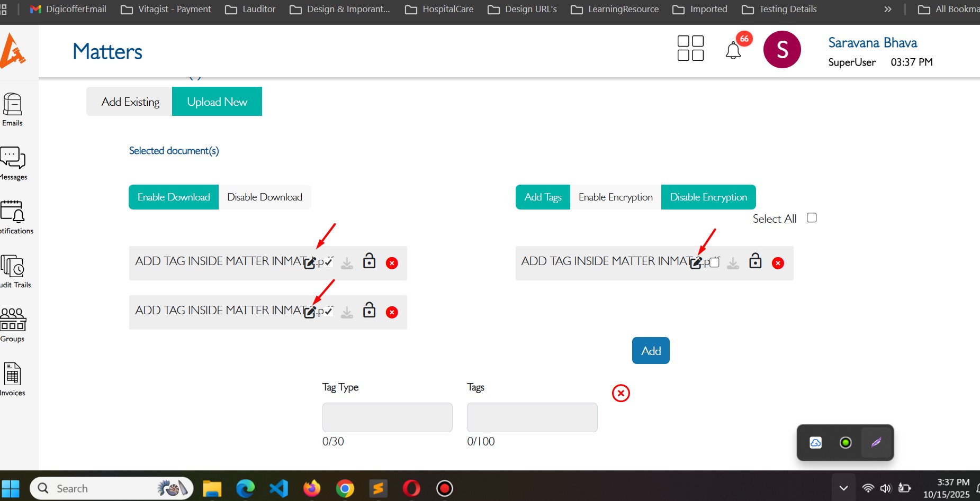Select the Upload New tab
Screen dimensions: 980x501
(217, 102)
